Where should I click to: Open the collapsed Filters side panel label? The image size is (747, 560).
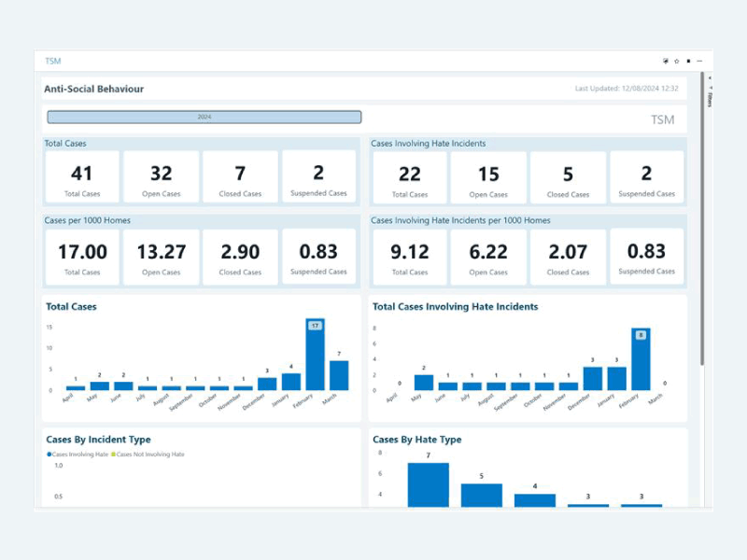click(x=710, y=100)
